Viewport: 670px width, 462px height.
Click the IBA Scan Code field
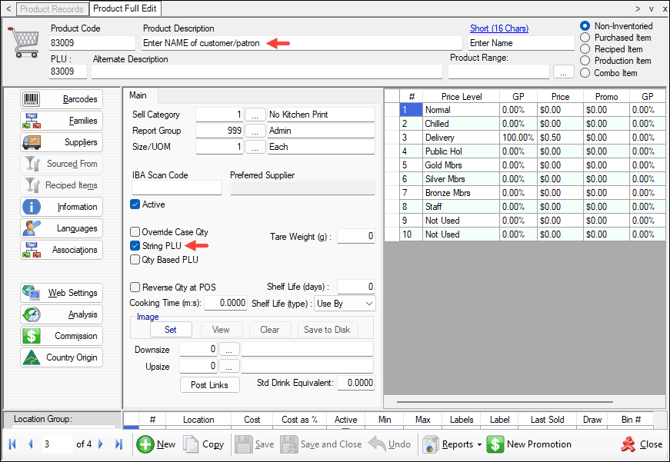point(176,188)
